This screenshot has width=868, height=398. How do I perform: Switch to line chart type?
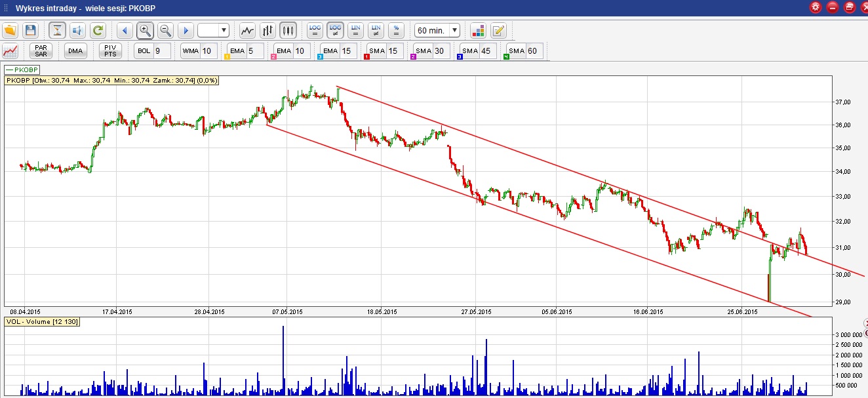tap(247, 30)
